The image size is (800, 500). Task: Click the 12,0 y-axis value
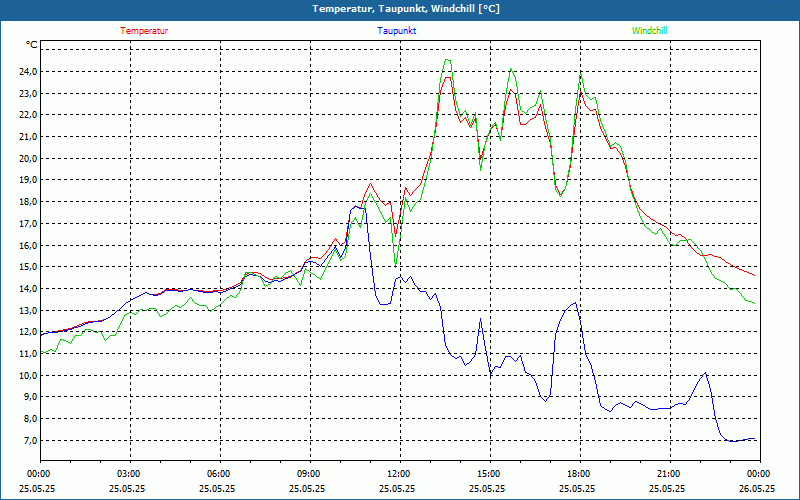pyautogui.click(x=29, y=332)
